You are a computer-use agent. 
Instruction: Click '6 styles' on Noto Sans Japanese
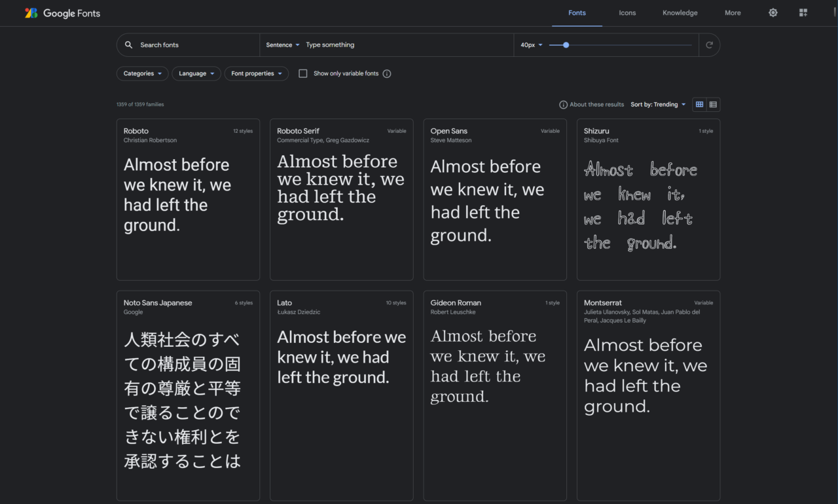click(244, 303)
